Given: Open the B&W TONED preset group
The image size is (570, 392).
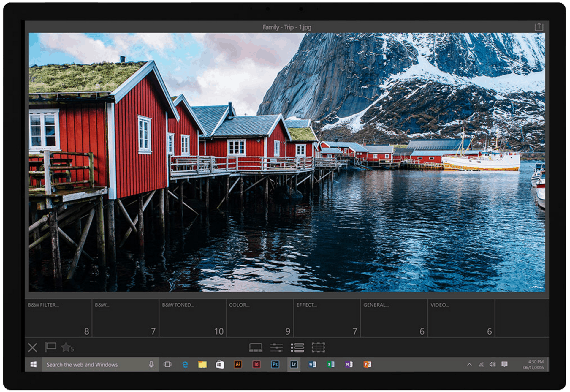Looking at the screenshot, I should [192, 318].
